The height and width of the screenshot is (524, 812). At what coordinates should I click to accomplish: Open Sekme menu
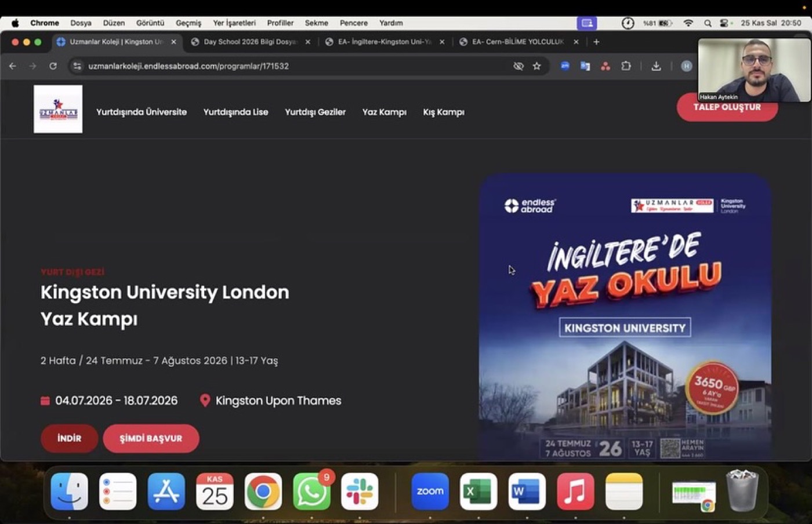(317, 23)
